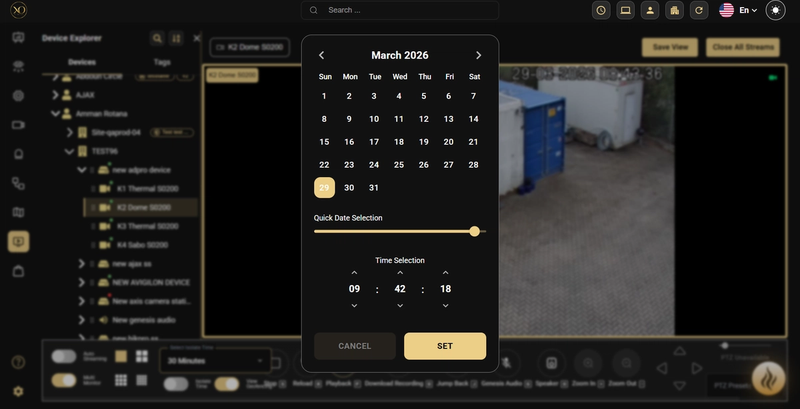Select the highlighted live view sidebar icon
The width and height of the screenshot is (800, 409).
click(x=18, y=242)
